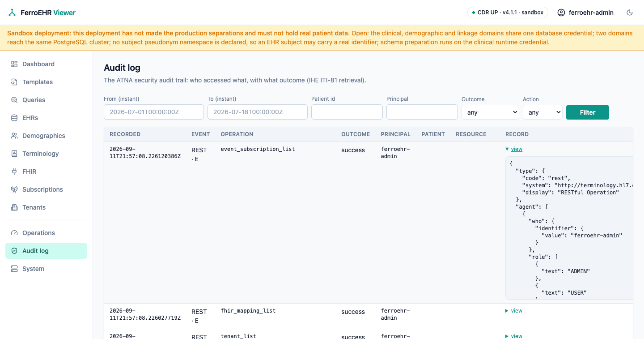Click "success" in the fhir_mapping_list row
Image resolution: width=644 pixels, height=339 pixels.
coord(353,312)
